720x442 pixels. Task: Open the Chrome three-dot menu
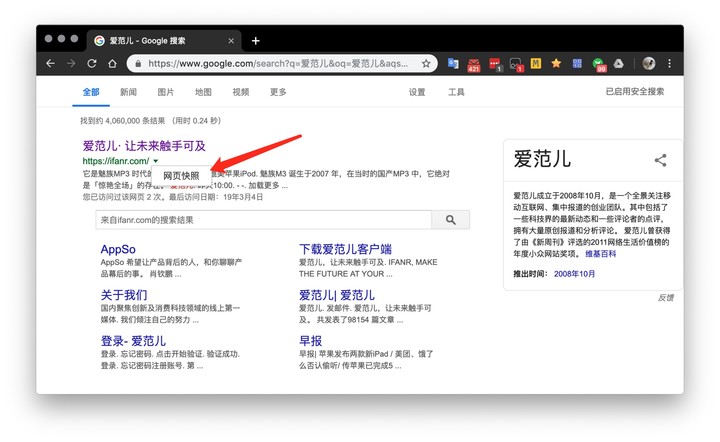[x=669, y=63]
